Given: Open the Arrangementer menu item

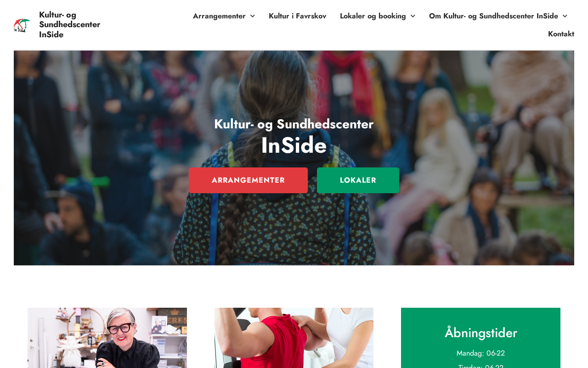Looking at the screenshot, I should pos(219,16).
